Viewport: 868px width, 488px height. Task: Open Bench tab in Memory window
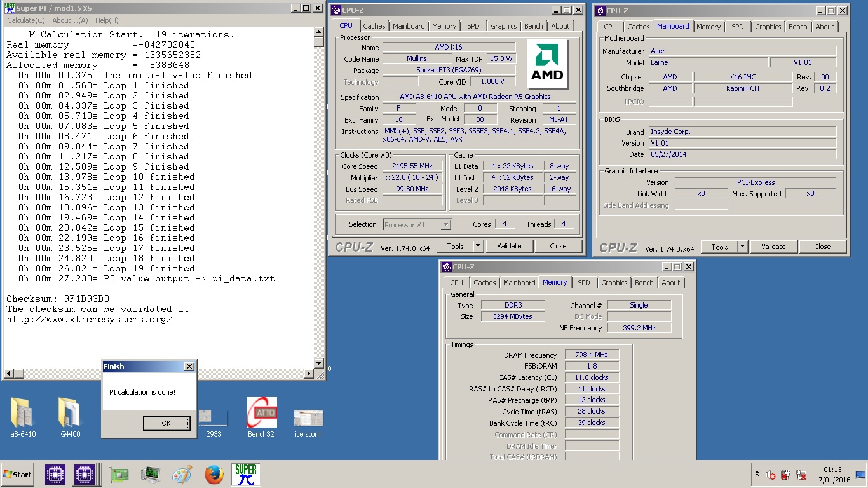point(644,283)
